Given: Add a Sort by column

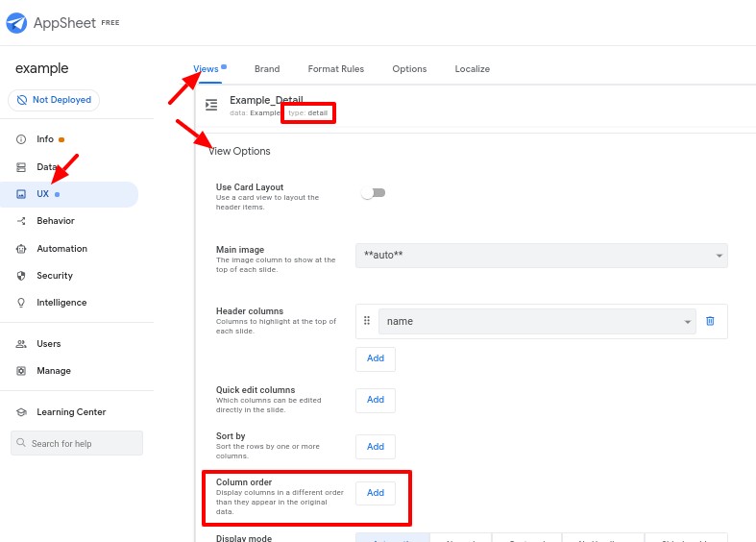Looking at the screenshot, I should pos(376,447).
